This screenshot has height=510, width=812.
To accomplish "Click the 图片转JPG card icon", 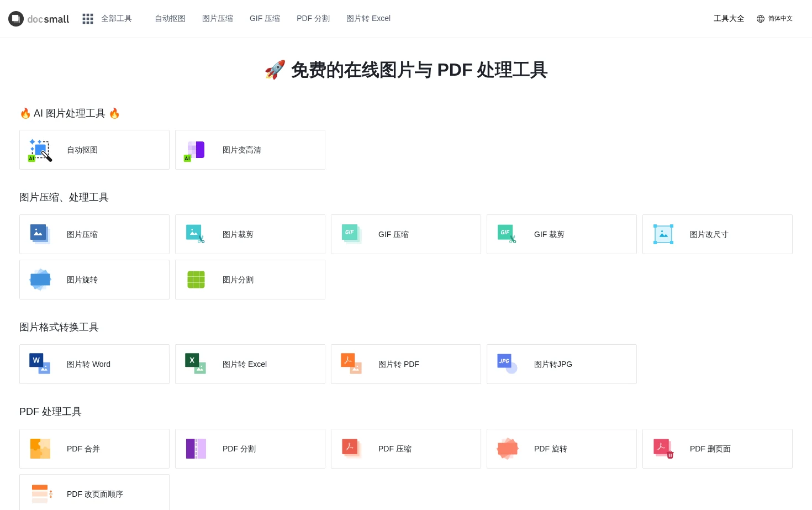I will [x=507, y=364].
